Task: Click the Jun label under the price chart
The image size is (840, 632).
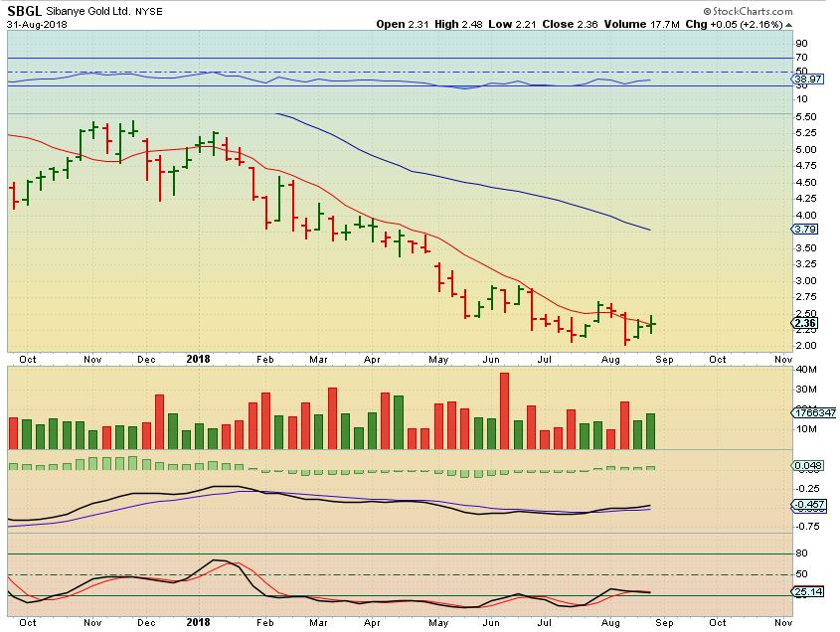Action: tap(491, 359)
